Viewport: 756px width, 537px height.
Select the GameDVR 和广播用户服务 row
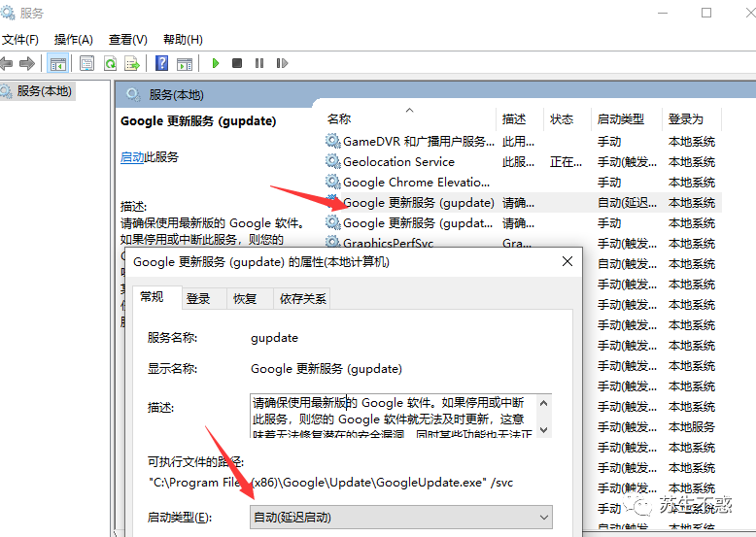(x=523, y=141)
